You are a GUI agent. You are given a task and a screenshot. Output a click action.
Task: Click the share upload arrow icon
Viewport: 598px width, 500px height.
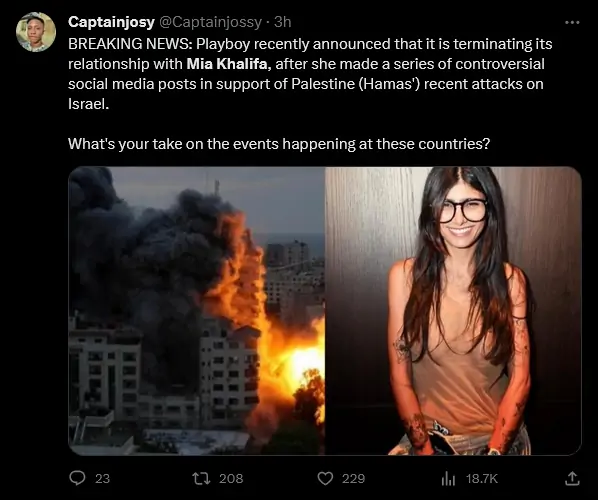click(572, 478)
